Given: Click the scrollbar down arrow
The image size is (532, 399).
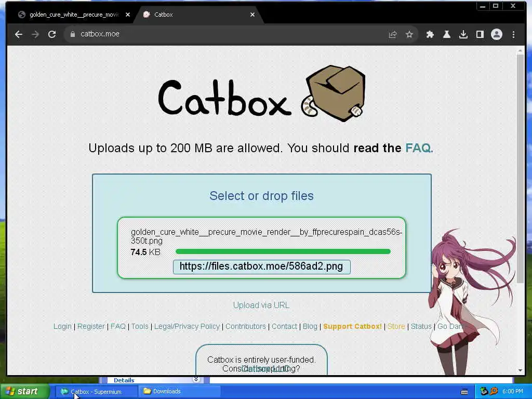Looking at the screenshot, I should (521, 370).
